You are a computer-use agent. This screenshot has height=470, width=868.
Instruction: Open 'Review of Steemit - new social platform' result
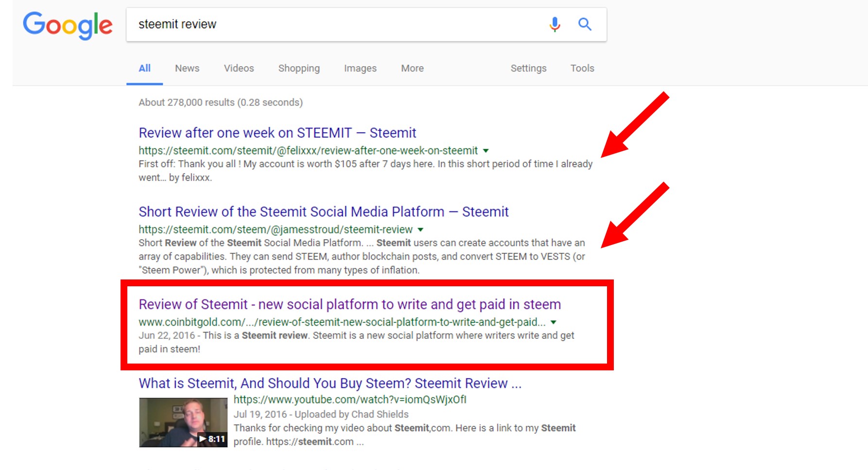pos(349,304)
